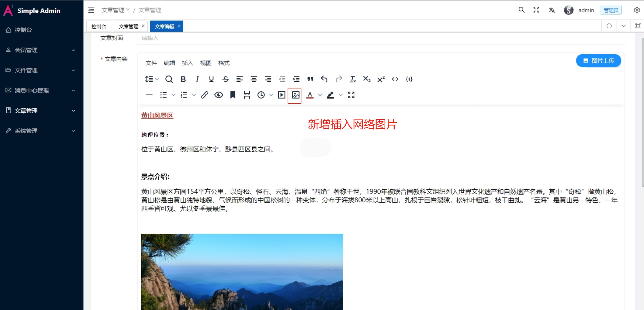Collapse the sidebar menu
Viewport: 644px width, 310px height.
click(x=91, y=10)
